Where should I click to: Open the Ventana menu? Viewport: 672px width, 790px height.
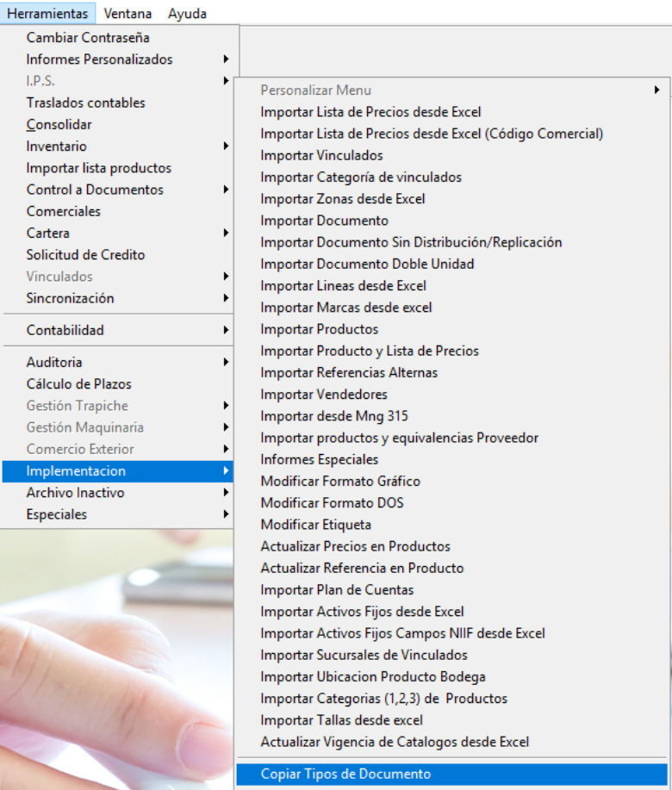[128, 14]
